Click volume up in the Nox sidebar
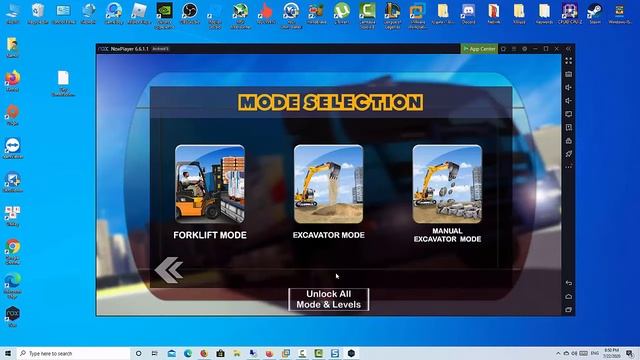Image resolution: width=640 pixels, height=360 pixels. tap(569, 87)
